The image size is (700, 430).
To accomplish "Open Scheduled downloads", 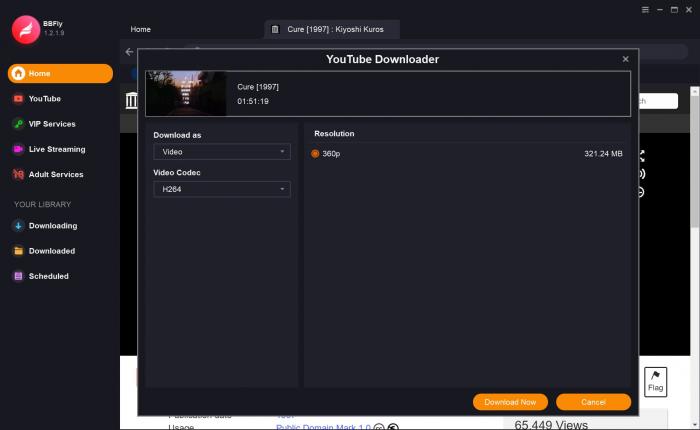I will coord(49,276).
